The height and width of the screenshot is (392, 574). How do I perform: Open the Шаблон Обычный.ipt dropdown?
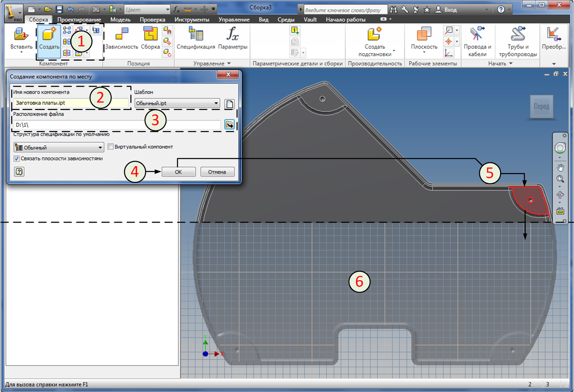(177, 103)
